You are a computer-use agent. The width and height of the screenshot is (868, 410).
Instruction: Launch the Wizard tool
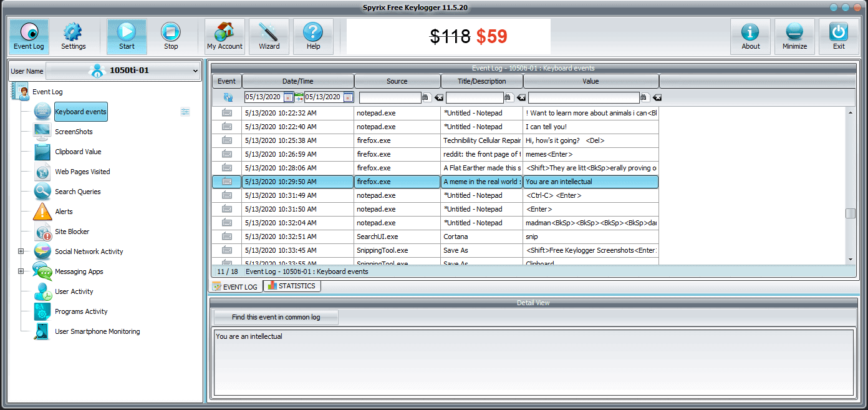(x=269, y=36)
